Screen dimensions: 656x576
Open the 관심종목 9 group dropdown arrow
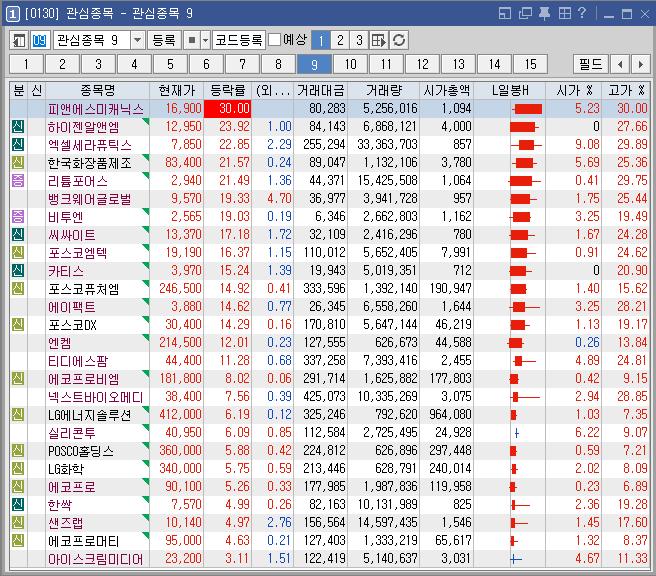point(137,41)
